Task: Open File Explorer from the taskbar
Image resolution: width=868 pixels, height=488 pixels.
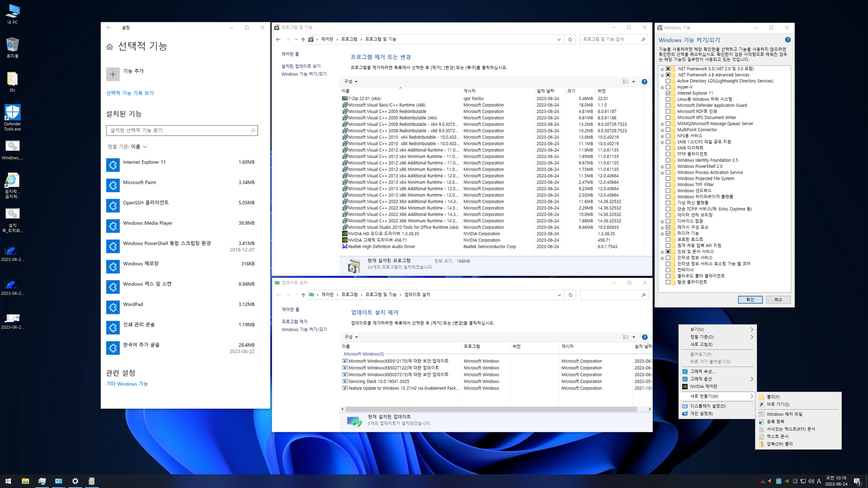Action: pos(25,481)
